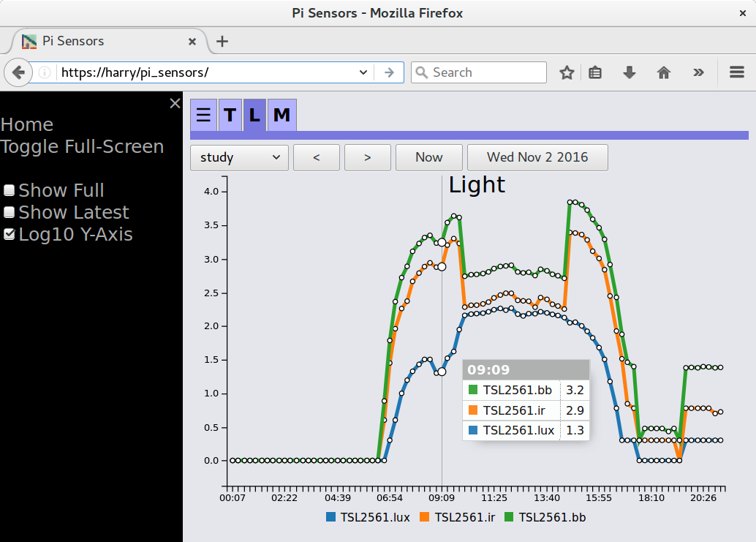Click the highlighted green data point at 09:09
This screenshot has width=756, height=542.
point(442,243)
